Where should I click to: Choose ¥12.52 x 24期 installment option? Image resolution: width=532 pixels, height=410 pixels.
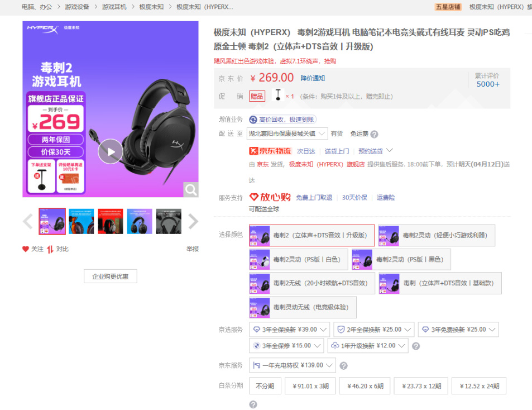coord(479,386)
